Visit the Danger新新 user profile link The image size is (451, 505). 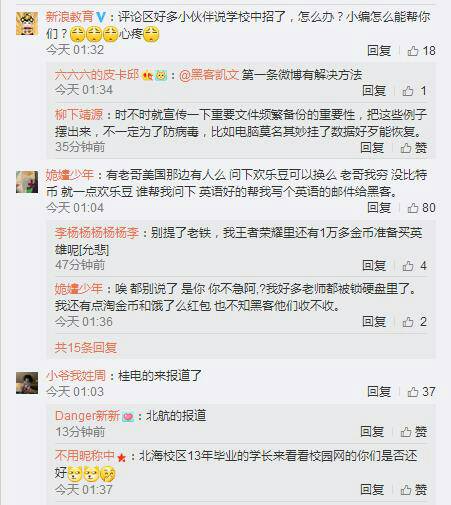coord(87,416)
